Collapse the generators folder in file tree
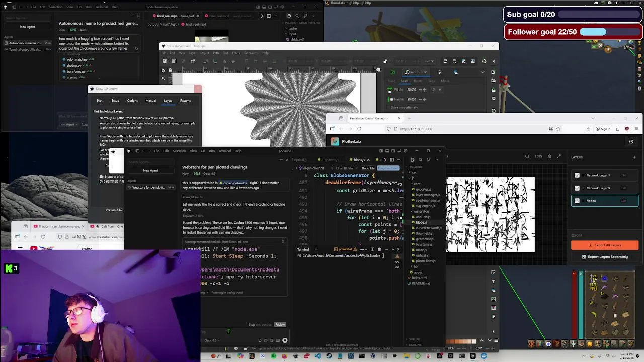644x362 pixels. coord(421,211)
